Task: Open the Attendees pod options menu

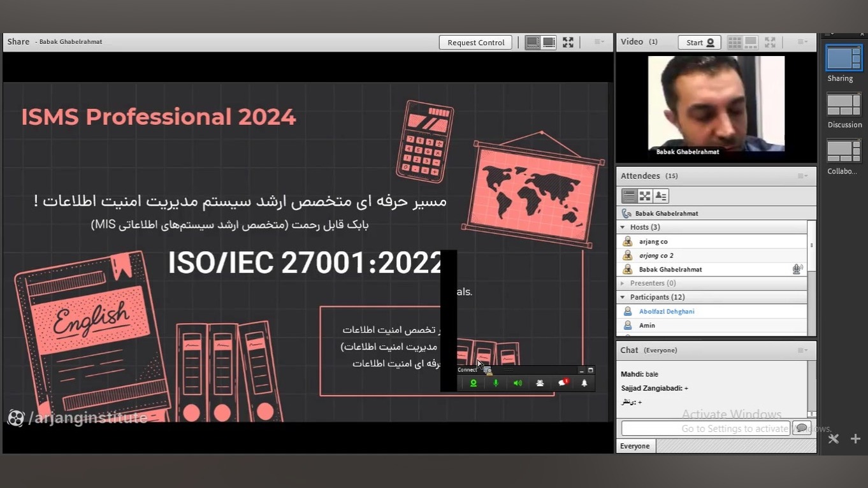Action: [802, 176]
